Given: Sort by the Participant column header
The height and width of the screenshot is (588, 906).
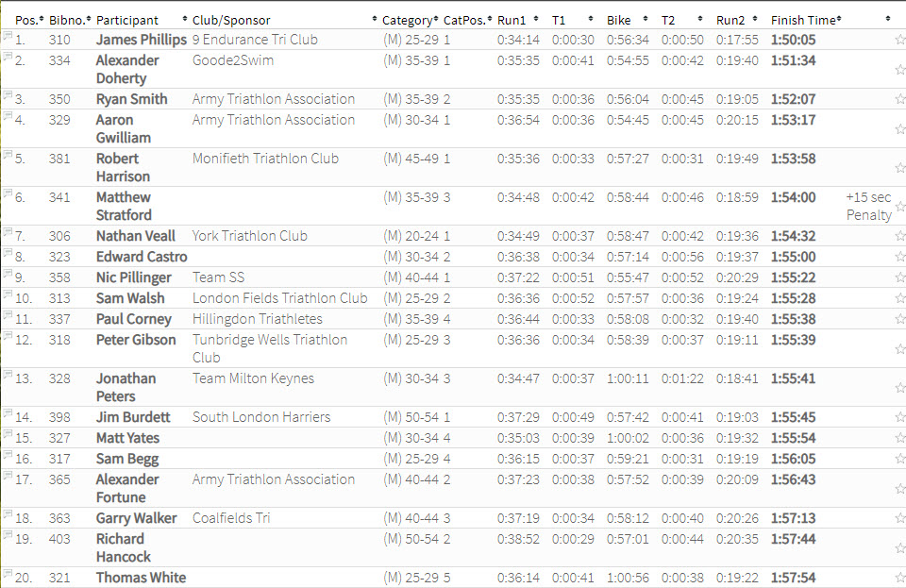Looking at the screenshot, I should [142, 20].
